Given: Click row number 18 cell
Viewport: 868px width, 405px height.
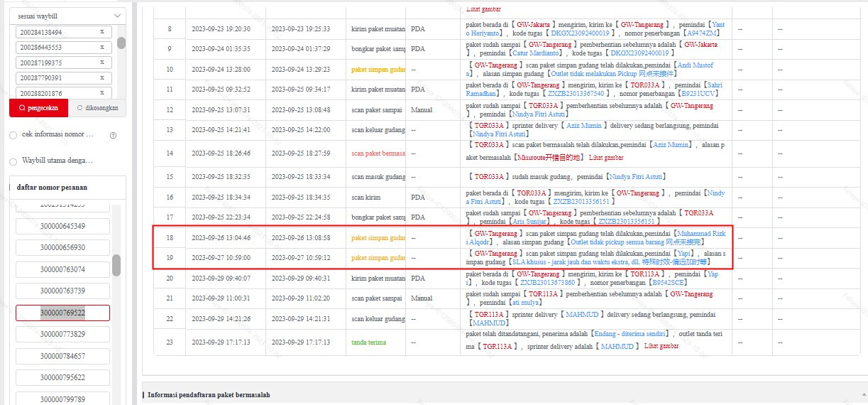Looking at the screenshot, I should (170, 238).
